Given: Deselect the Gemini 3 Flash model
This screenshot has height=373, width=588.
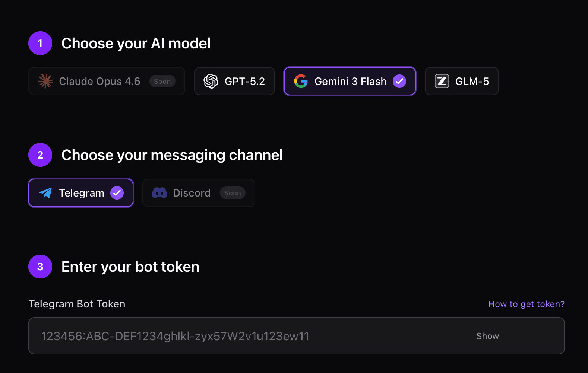Looking at the screenshot, I should click(x=350, y=81).
